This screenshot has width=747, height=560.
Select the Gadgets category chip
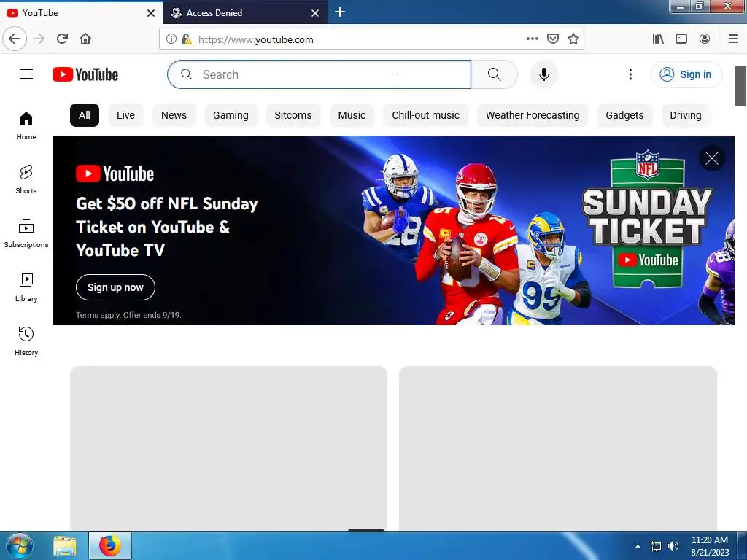tap(624, 115)
